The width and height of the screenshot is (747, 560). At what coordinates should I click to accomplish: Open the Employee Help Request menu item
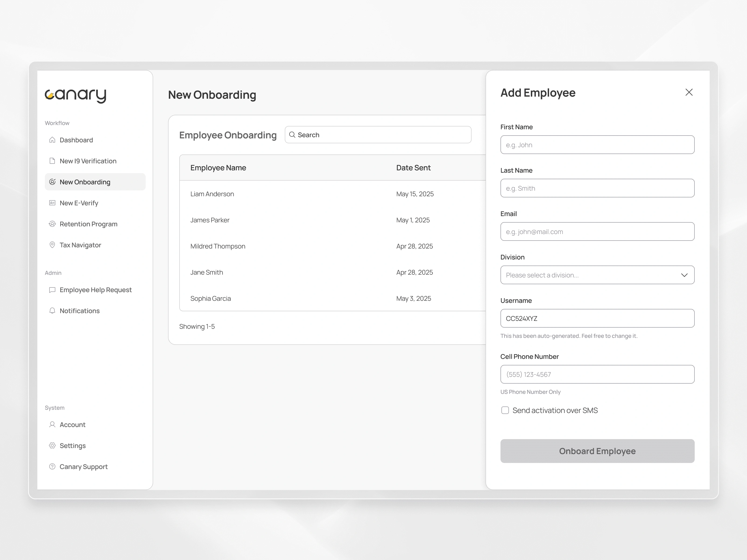click(95, 290)
